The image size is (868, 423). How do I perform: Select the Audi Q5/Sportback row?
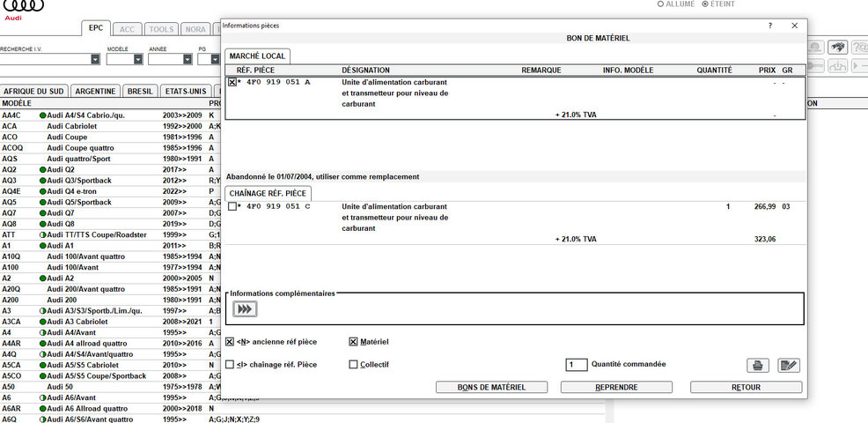pyautogui.click(x=111, y=203)
